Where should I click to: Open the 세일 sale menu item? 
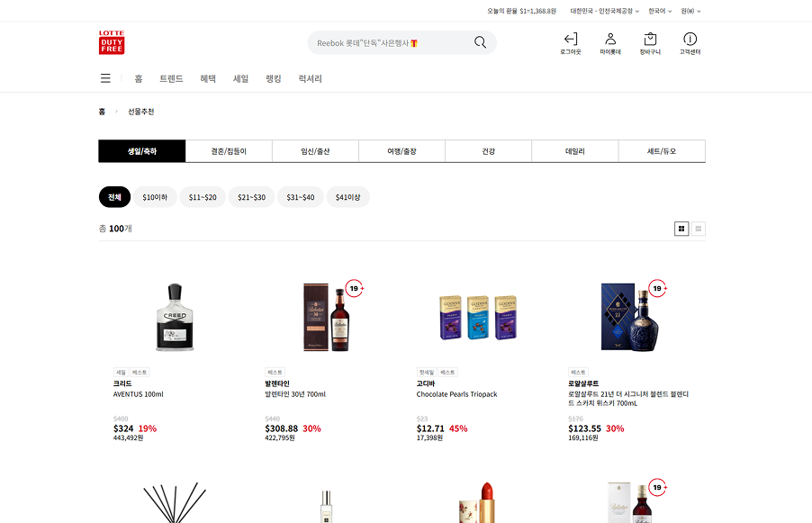[x=240, y=78]
